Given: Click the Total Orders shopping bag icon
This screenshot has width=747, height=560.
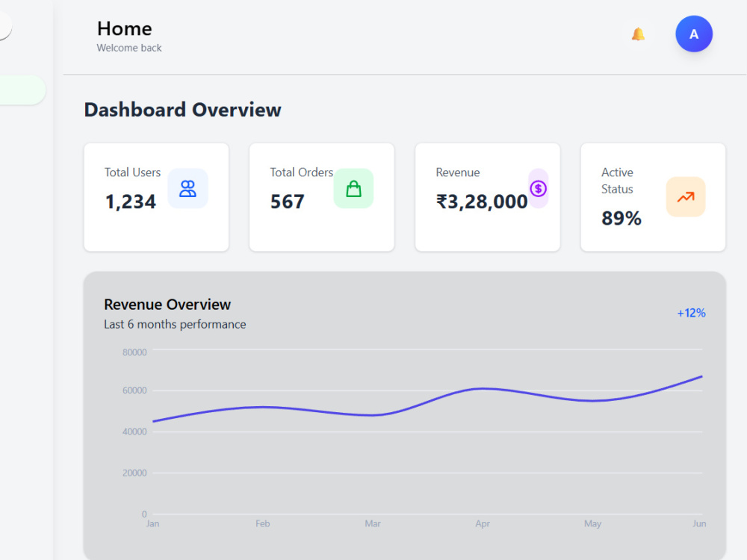Looking at the screenshot, I should (x=353, y=189).
